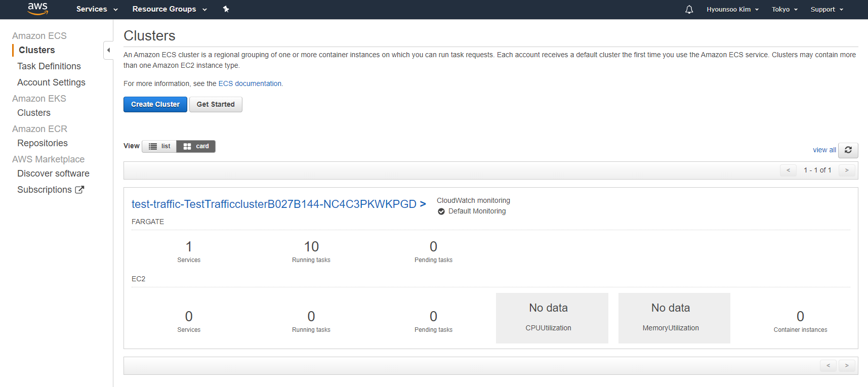Go to previous page in bottom pagination
The height and width of the screenshot is (387, 868).
(828, 365)
